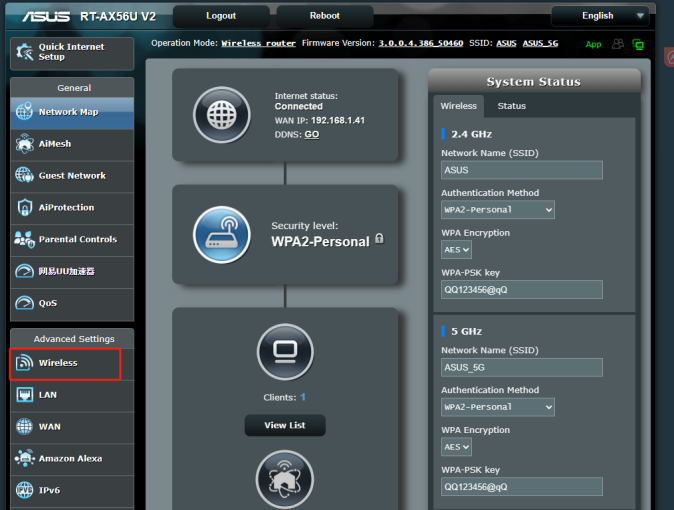The width and height of the screenshot is (674, 510).
Task: Click the 2.4 GHz Network Name field
Action: [522, 170]
